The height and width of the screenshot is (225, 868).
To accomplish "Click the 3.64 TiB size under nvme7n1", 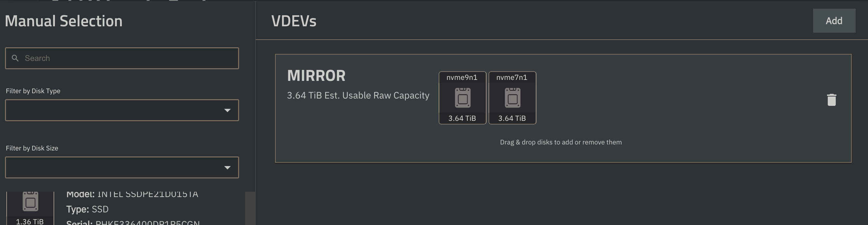I will [512, 118].
